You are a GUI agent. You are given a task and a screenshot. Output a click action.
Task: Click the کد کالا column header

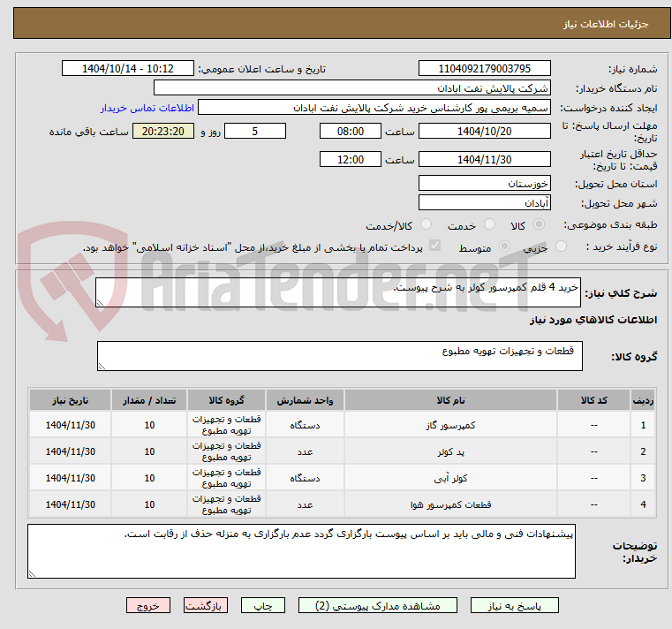click(x=593, y=400)
